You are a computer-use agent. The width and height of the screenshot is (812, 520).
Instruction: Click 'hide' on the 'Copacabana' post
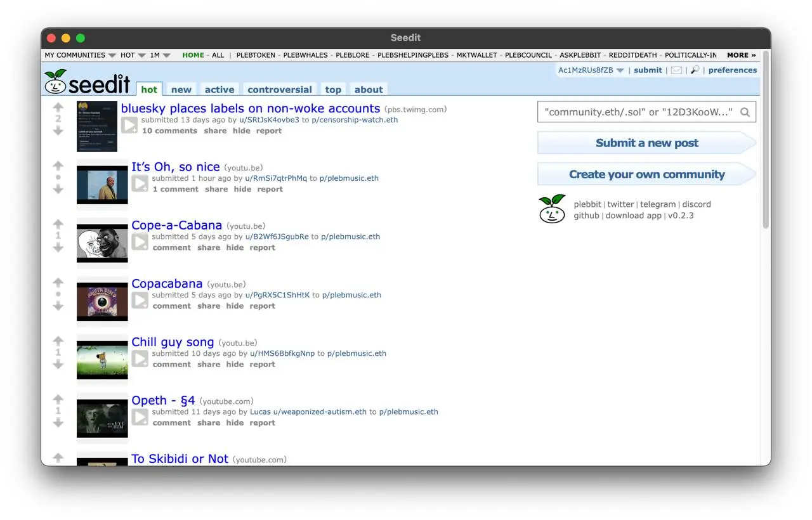click(x=235, y=306)
